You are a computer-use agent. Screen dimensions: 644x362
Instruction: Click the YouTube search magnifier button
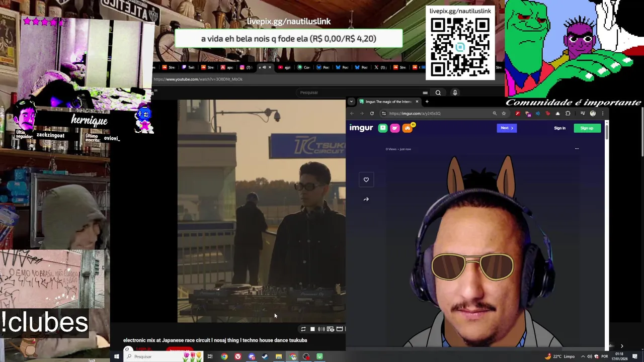coord(438,93)
